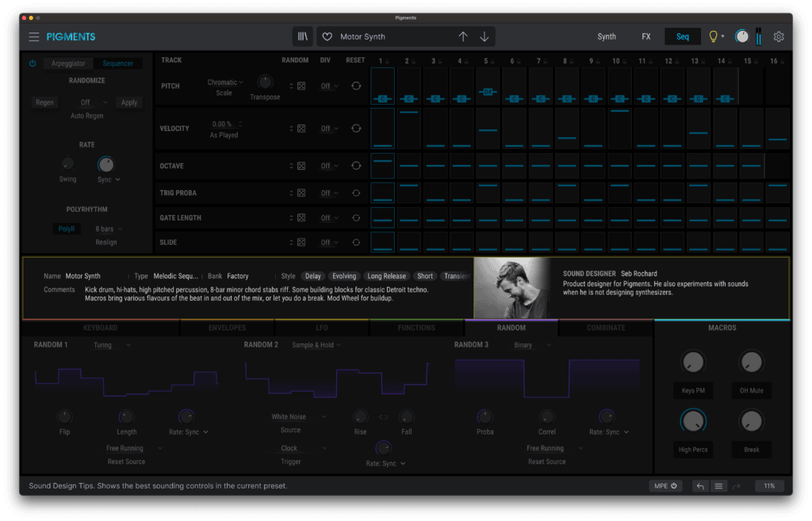Image resolution: width=812 pixels, height=521 pixels.
Task: Click the Evolving style tag
Action: 344,276
